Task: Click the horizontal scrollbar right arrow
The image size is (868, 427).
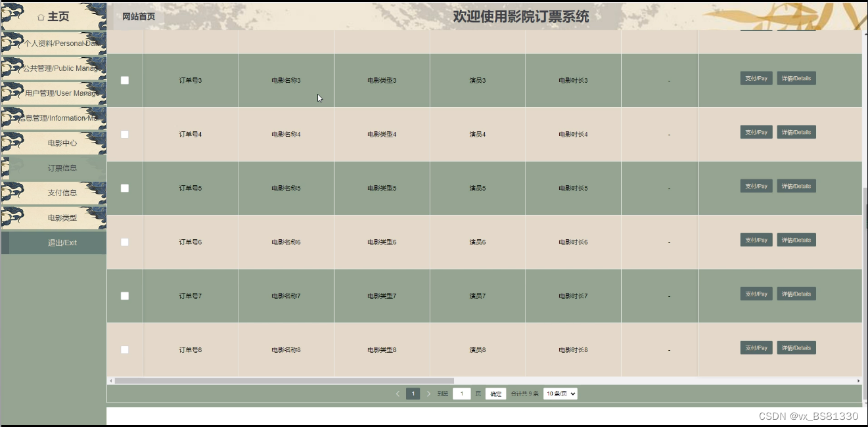Action: [x=858, y=381]
